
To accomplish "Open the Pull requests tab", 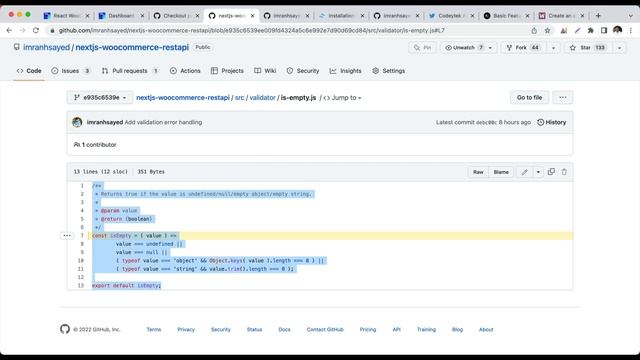I will click(130, 71).
